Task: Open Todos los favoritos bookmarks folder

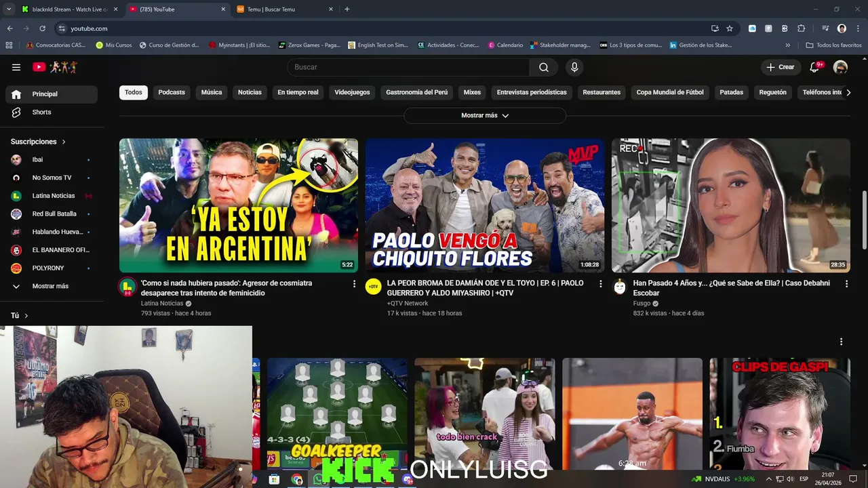Action: coord(833,45)
